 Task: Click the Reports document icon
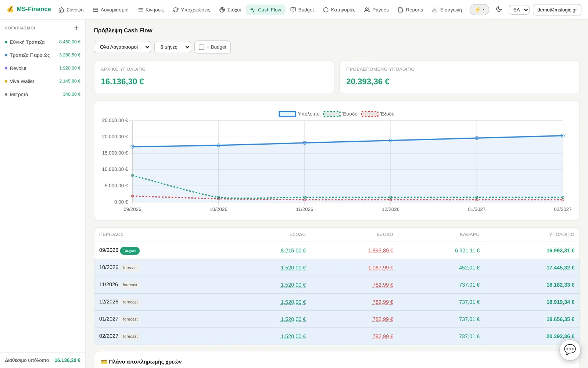[401, 10]
